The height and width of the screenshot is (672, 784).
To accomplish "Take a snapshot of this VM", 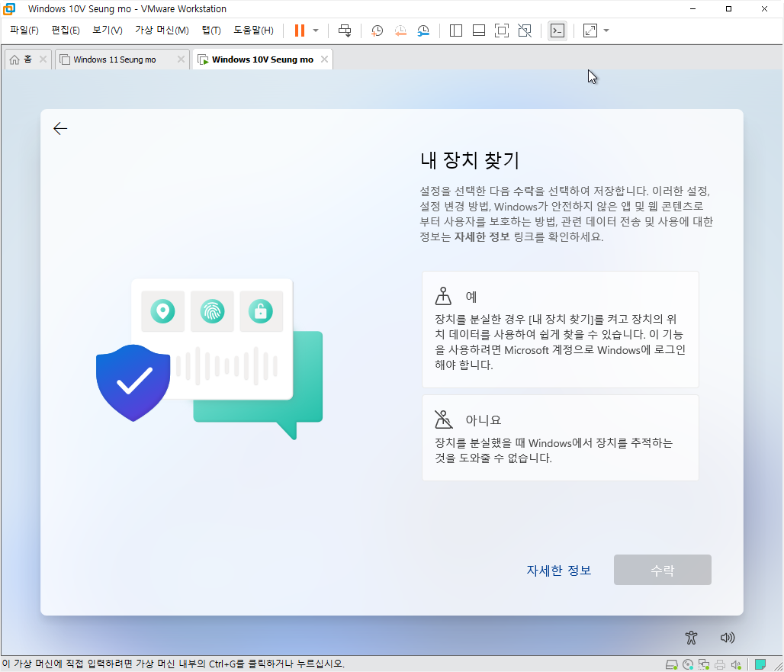I will pos(377,31).
